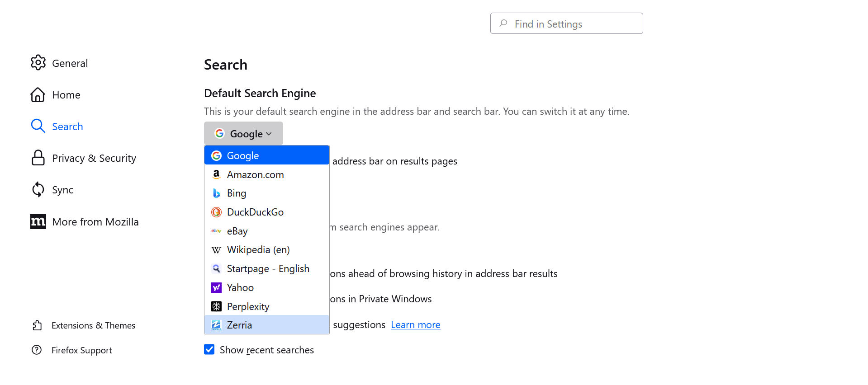Click the Google icon in the list

pos(216,155)
